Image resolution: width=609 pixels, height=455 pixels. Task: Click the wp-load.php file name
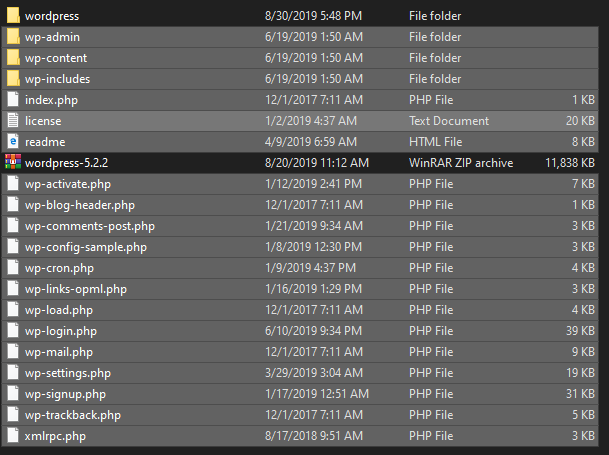(x=60, y=310)
